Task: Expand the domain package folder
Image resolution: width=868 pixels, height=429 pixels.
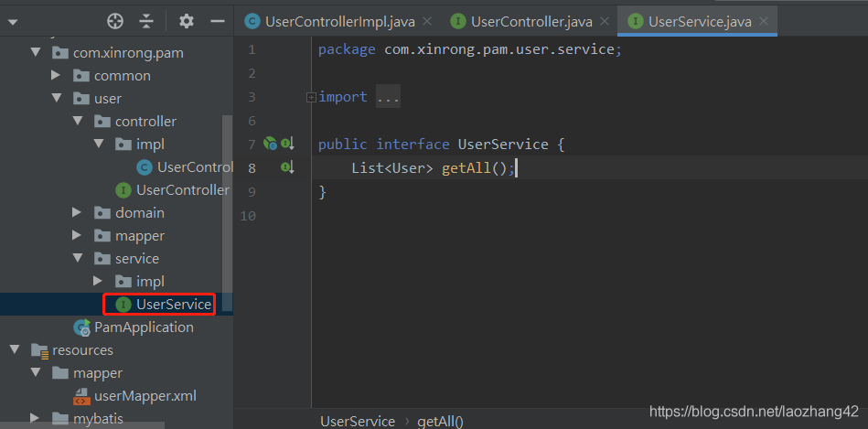Action: click(x=78, y=212)
